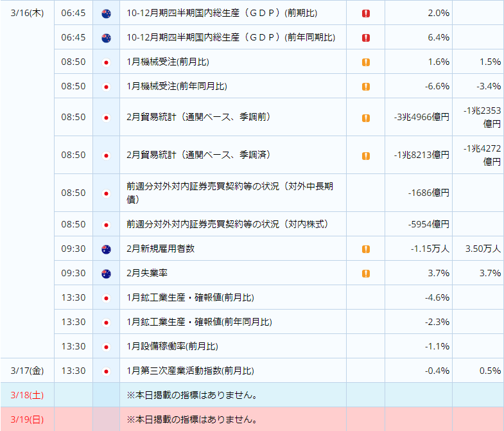The height and width of the screenshot is (431, 504).
Task: Click 1月機械受注(前年同月比) indicator name
Action: click(x=177, y=86)
